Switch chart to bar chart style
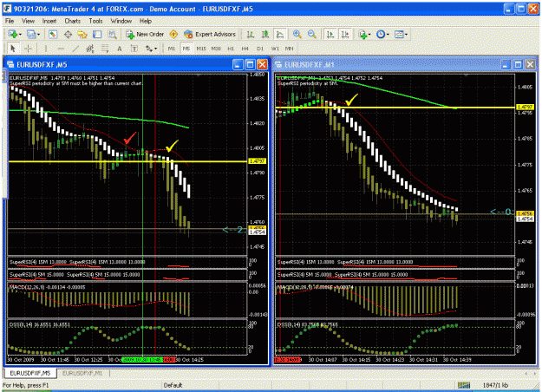This screenshot has width=542, height=392. (x=251, y=34)
